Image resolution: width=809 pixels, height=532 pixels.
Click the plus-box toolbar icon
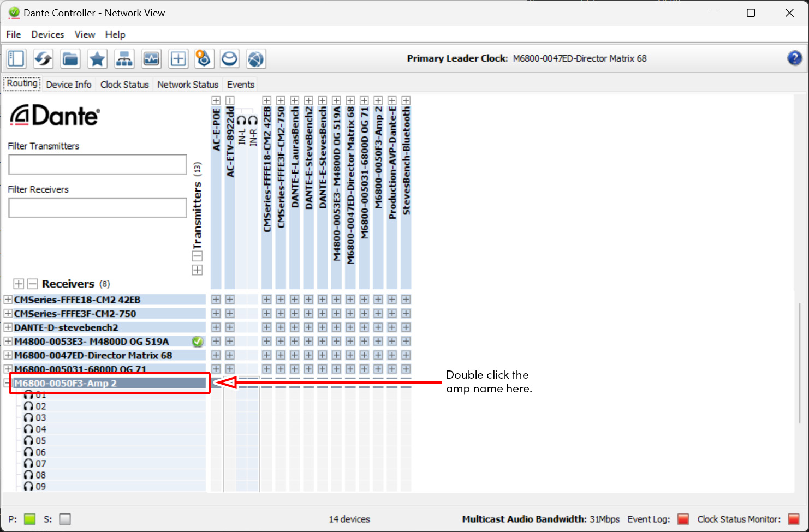coord(178,58)
